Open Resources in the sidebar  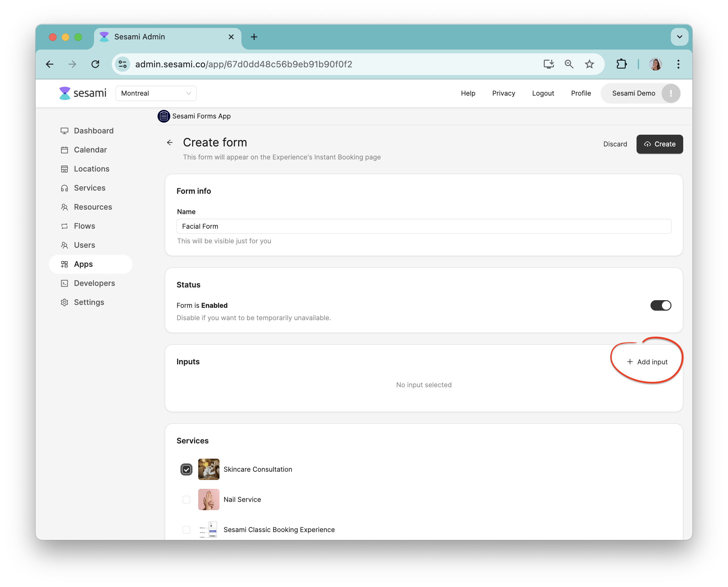click(91, 207)
